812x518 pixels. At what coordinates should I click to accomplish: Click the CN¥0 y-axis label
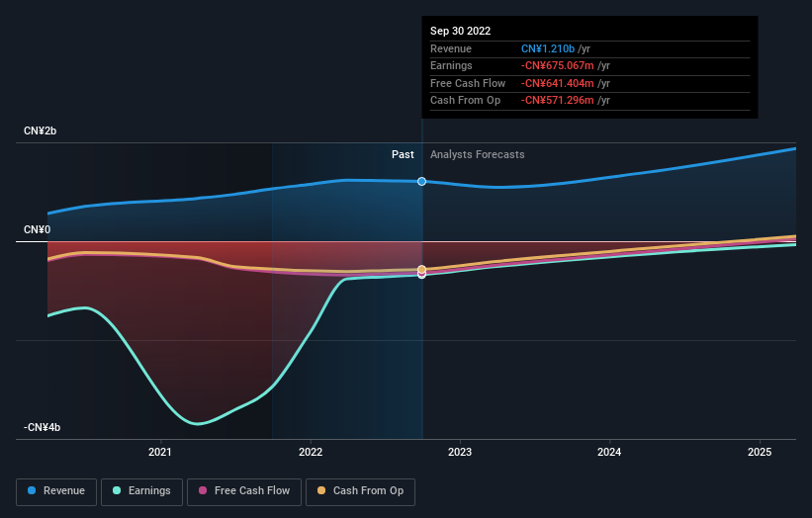click(x=38, y=229)
